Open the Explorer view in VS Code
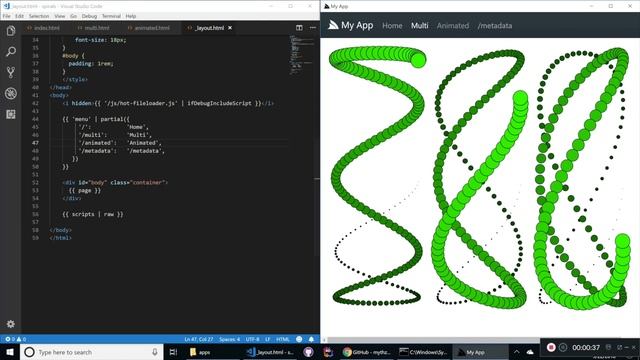640x360 pixels. click(11, 31)
